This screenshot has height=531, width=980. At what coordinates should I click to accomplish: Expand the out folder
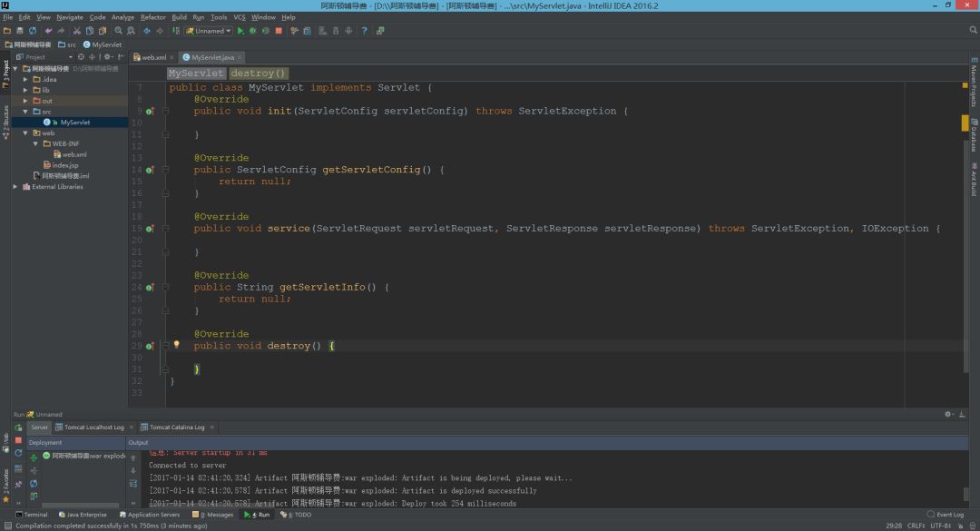(25, 101)
